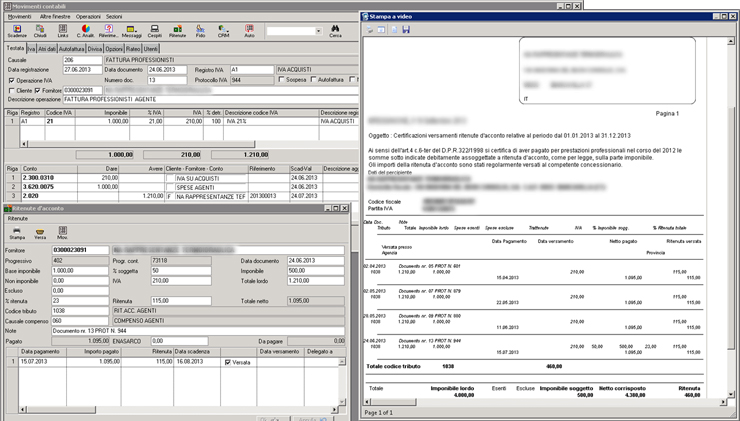Click Stampa printer icon in Ritenute d'acconto
Screen dimensions: 740x421
tap(17, 233)
